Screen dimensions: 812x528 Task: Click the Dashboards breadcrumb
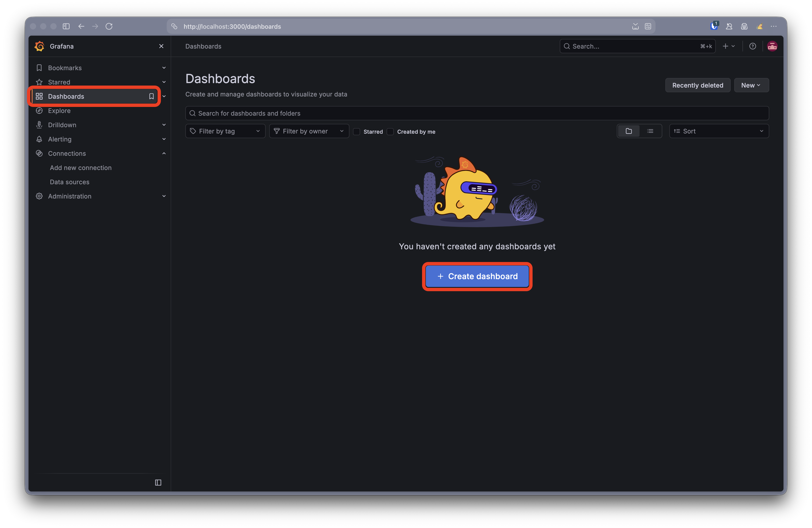point(203,46)
